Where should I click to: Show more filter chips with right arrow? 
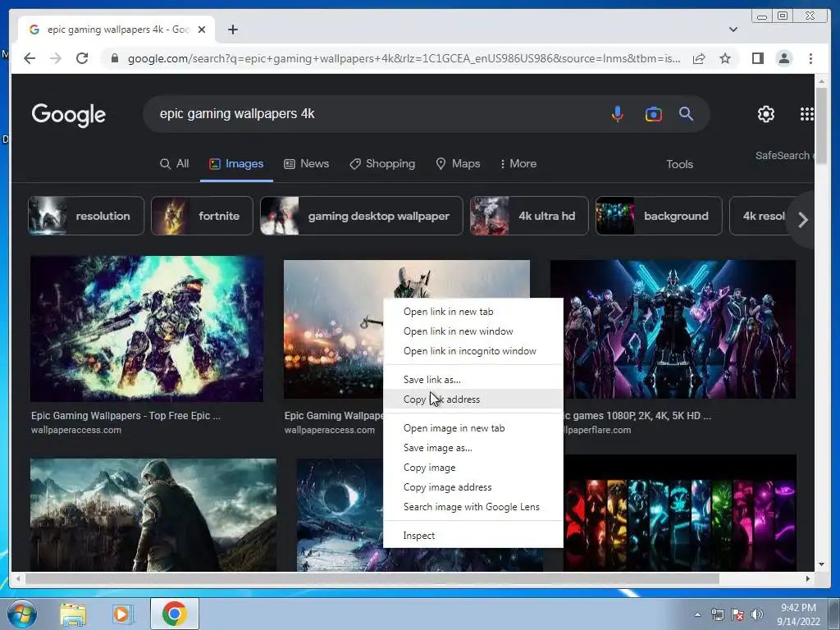[802, 220]
